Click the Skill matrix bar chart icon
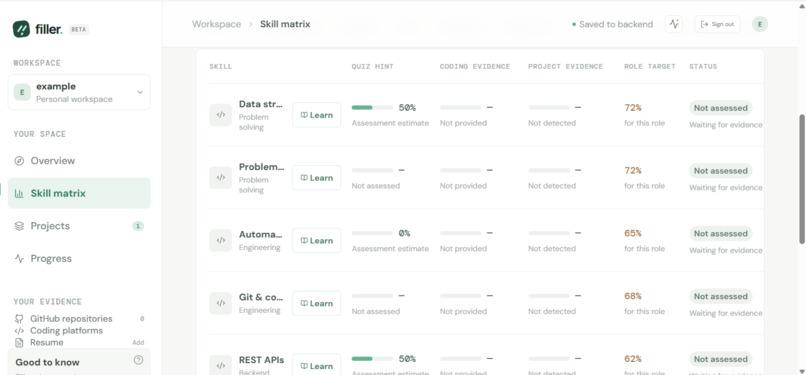 pos(19,194)
